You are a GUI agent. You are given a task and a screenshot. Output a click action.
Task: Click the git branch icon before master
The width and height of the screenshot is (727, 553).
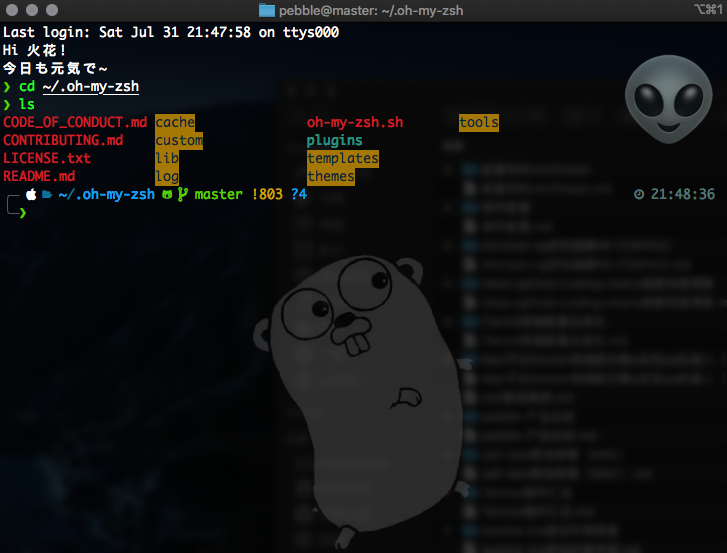point(182,194)
